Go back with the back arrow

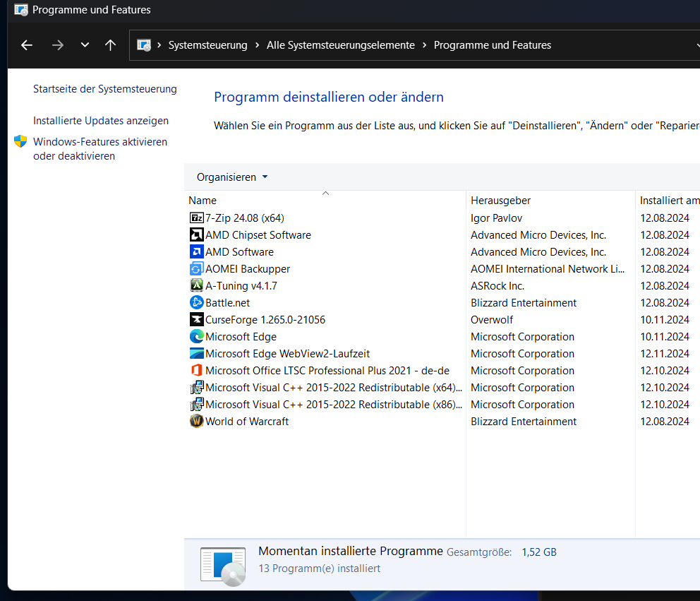click(27, 45)
